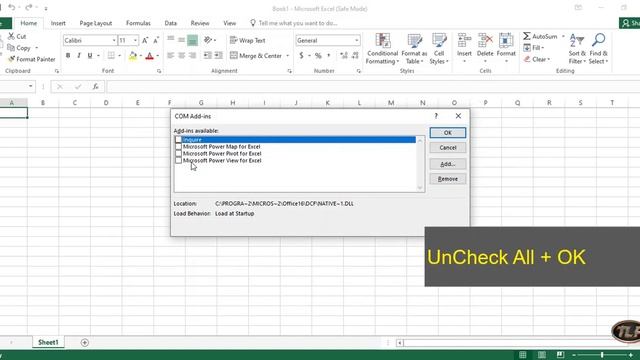The width and height of the screenshot is (640, 360).
Task: Click the Borders icon
Action: click(x=111, y=56)
